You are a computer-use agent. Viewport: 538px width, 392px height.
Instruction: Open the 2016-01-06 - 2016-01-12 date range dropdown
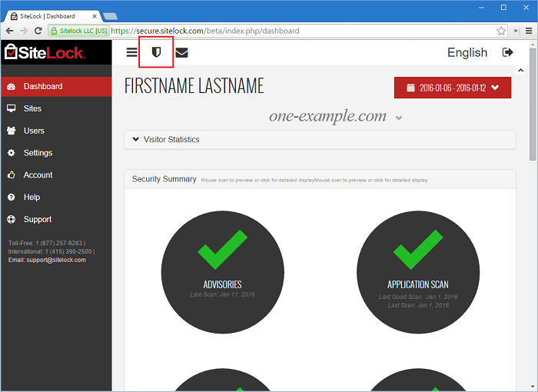[453, 88]
